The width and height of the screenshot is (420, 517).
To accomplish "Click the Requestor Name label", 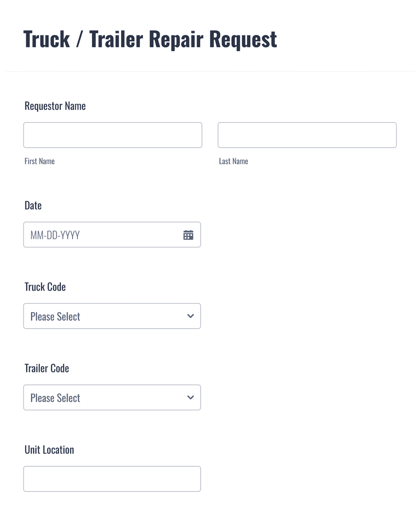I will pos(55,106).
